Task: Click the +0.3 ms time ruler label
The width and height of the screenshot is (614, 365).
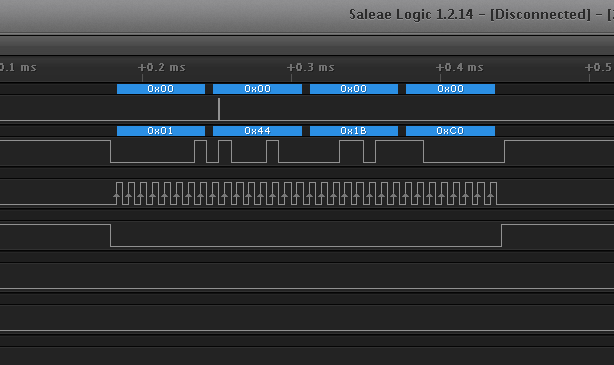Action: click(311, 67)
